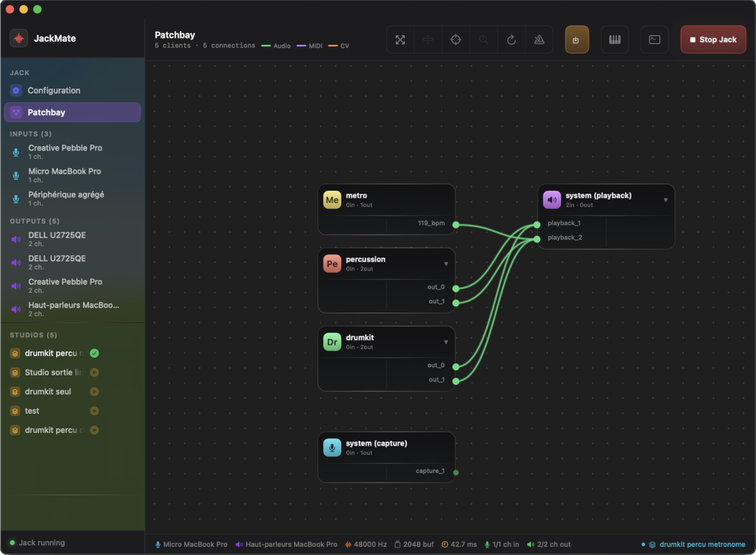Click drumkit percu metronome status link
Image resolution: width=756 pixels, height=555 pixels.
702,544
